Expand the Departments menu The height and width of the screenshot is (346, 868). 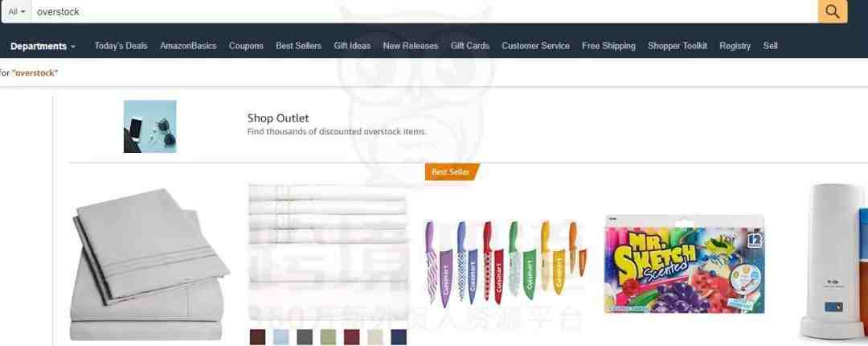[43, 46]
